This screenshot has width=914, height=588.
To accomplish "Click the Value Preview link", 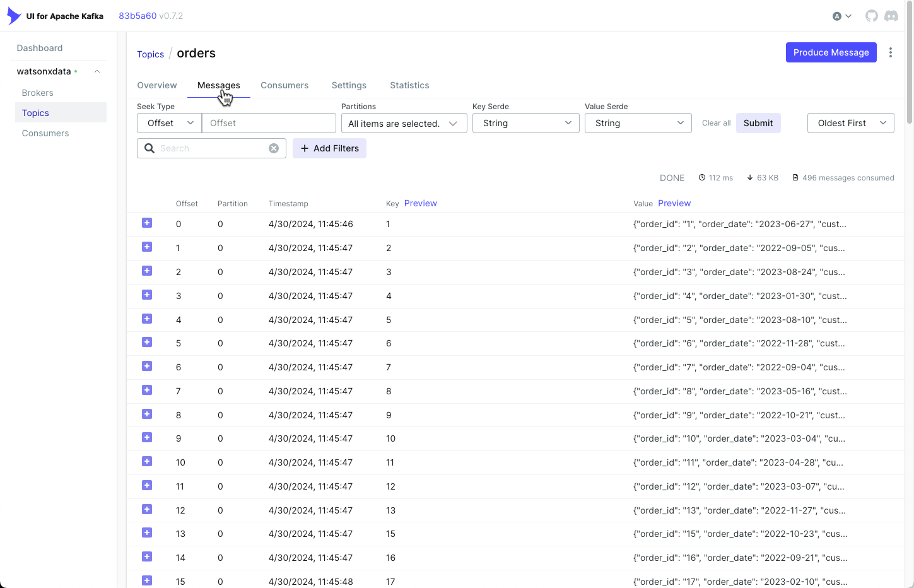I will click(x=674, y=203).
